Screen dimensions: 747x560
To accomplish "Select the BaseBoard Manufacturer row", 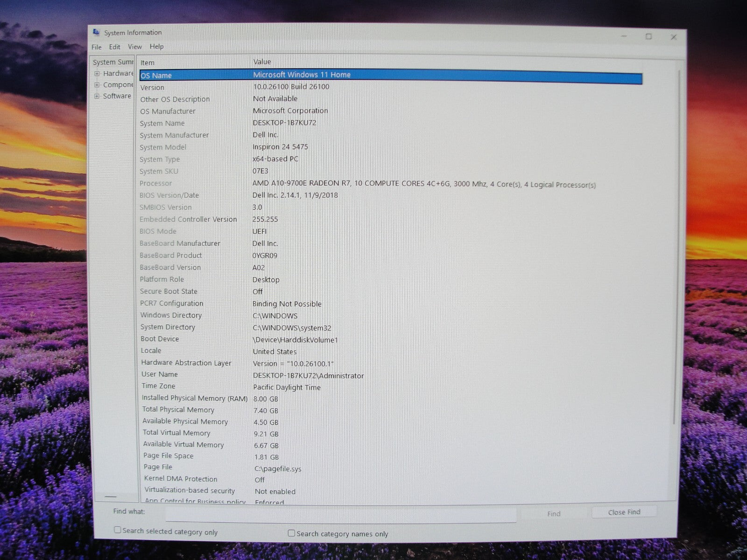I will (x=391, y=244).
